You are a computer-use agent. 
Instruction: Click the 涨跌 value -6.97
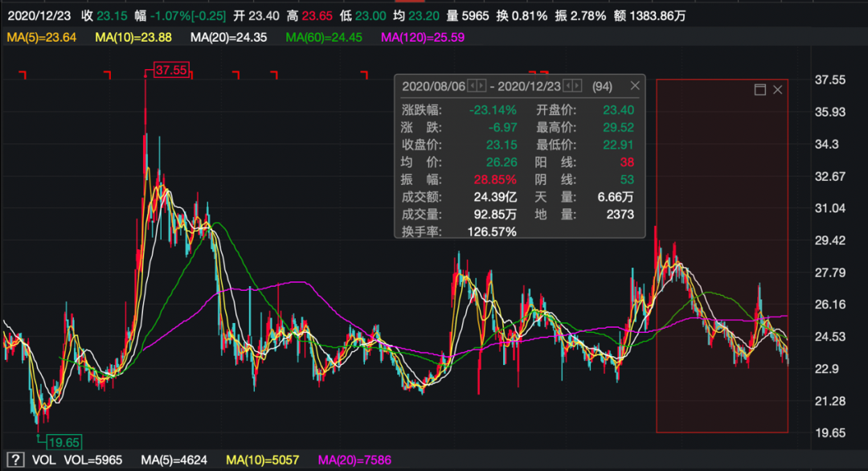click(x=502, y=127)
